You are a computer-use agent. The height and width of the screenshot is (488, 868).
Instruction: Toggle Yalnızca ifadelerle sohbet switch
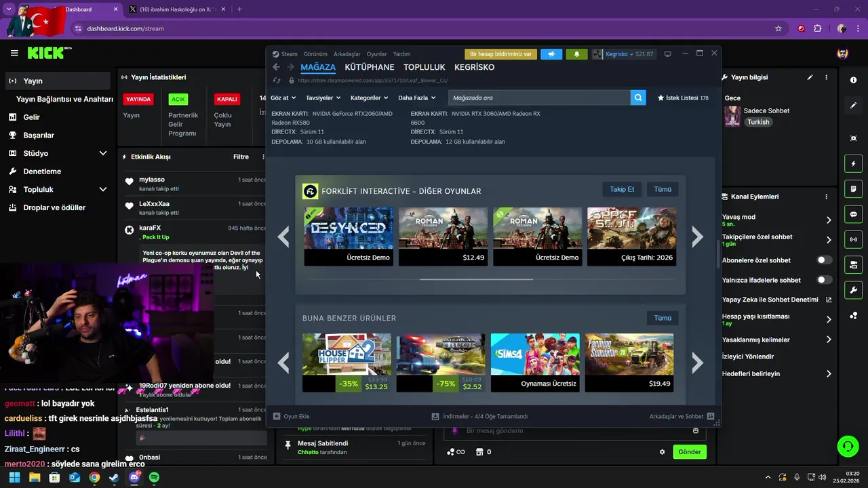pos(824,280)
